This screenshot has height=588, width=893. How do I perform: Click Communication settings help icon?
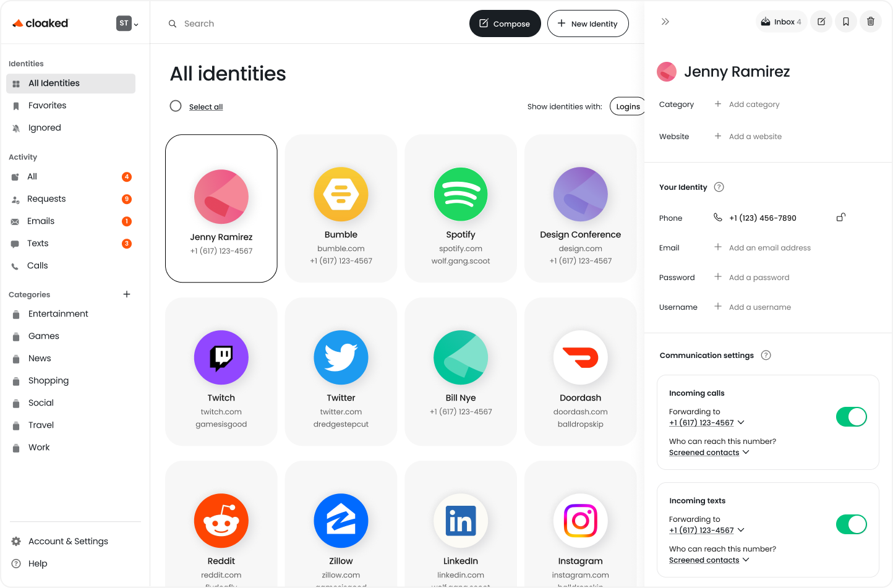[x=766, y=356]
